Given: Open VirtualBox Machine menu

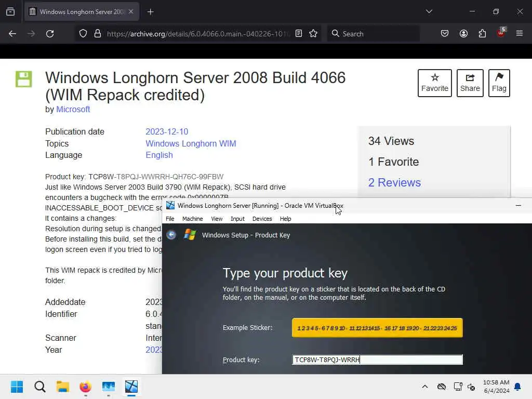Looking at the screenshot, I should click(x=192, y=219).
